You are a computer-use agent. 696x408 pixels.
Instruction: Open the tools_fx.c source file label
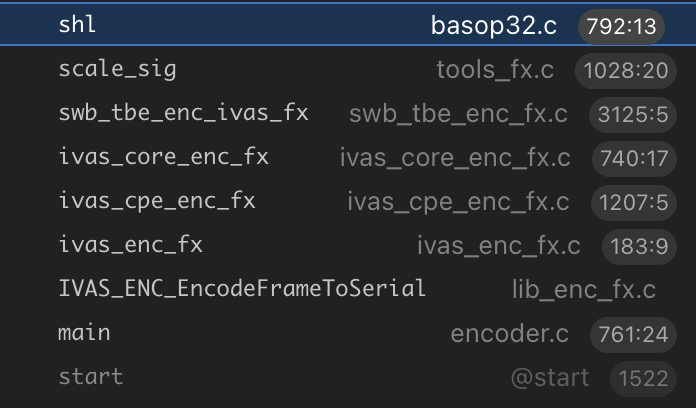[x=497, y=70]
